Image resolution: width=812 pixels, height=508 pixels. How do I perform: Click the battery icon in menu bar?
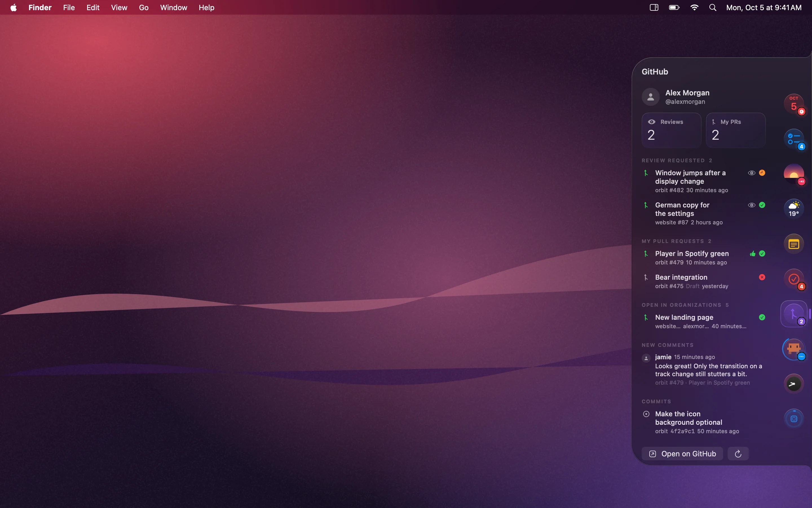(674, 7)
